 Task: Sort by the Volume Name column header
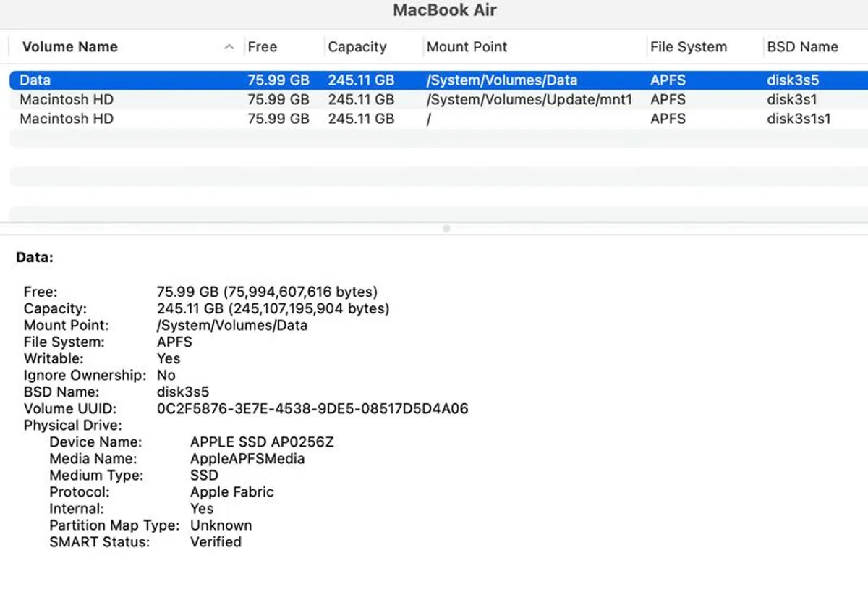pyautogui.click(x=69, y=47)
